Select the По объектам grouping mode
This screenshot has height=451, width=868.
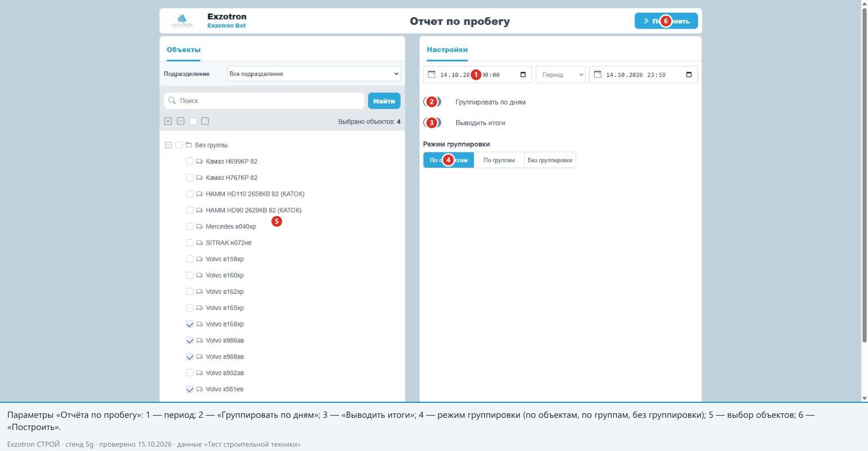(448, 160)
